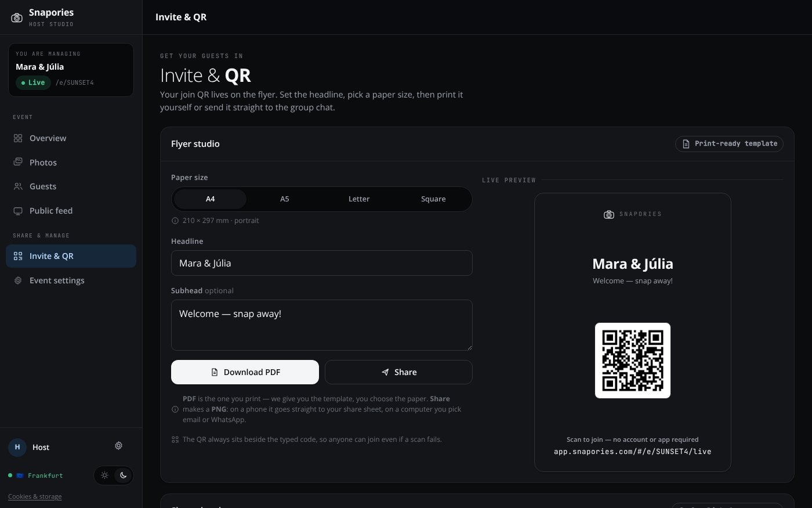The height and width of the screenshot is (508, 812).
Task: Click the Subhead text area
Action: point(322,325)
